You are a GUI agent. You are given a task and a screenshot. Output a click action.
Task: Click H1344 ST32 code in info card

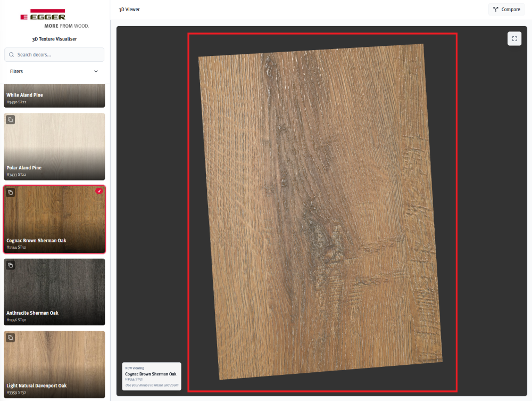pyautogui.click(x=134, y=379)
